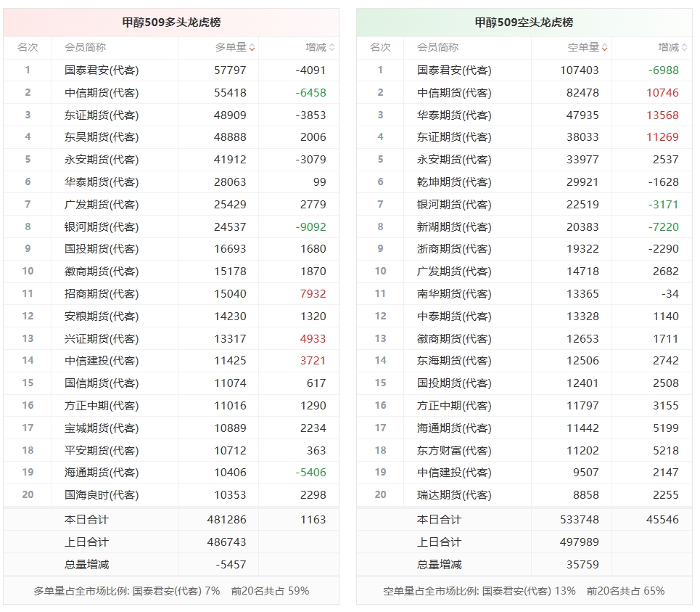Select 中泰期货(代客) row

(x=524, y=316)
